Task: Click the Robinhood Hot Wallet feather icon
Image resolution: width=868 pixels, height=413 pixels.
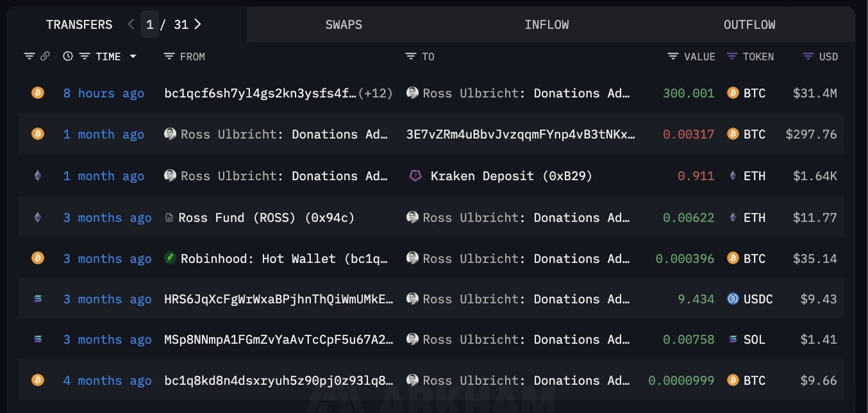Action: pyautogui.click(x=170, y=258)
